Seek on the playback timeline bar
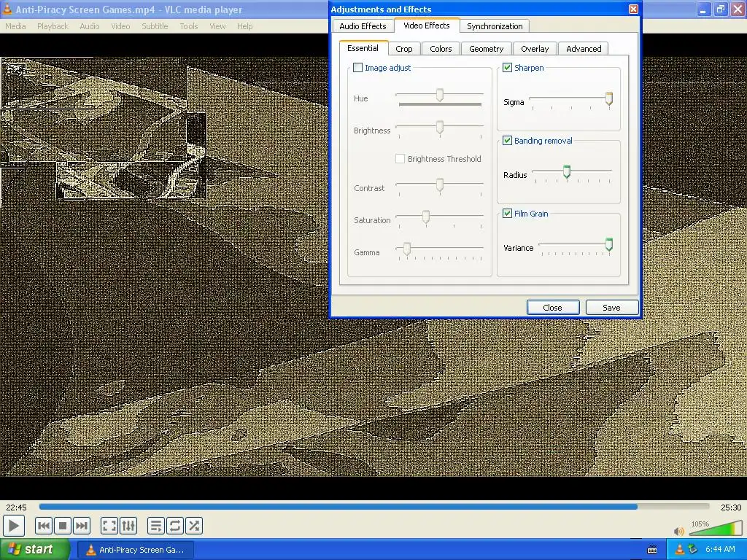Viewport: 747px width, 560px height. (x=374, y=507)
